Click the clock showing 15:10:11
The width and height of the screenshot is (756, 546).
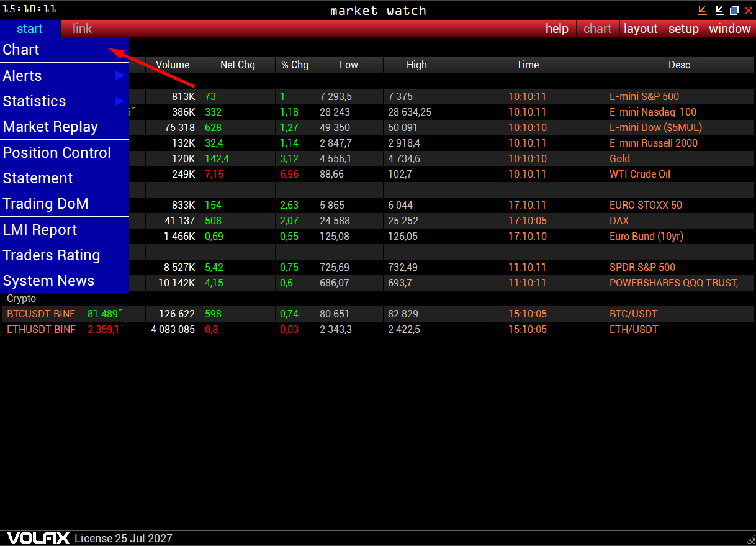(x=29, y=9)
